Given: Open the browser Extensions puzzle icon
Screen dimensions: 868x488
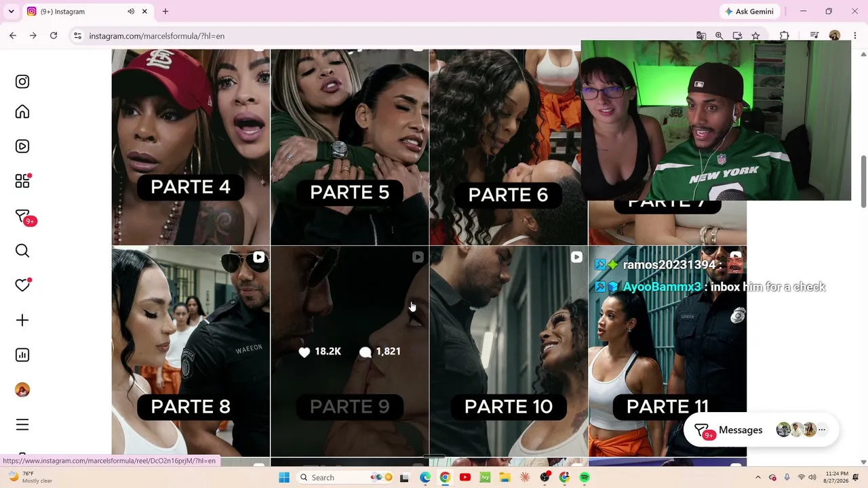Looking at the screenshot, I should point(785,36).
